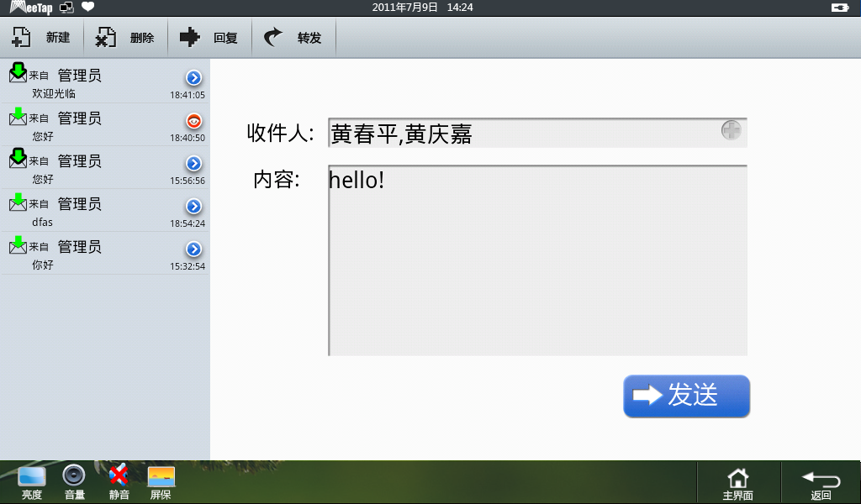Select envelope icon of 欢迎光临 message

click(18, 72)
